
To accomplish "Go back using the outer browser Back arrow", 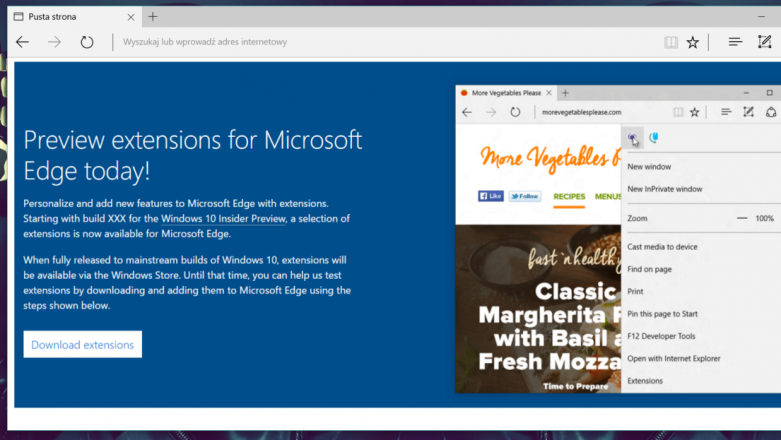I will (x=22, y=42).
